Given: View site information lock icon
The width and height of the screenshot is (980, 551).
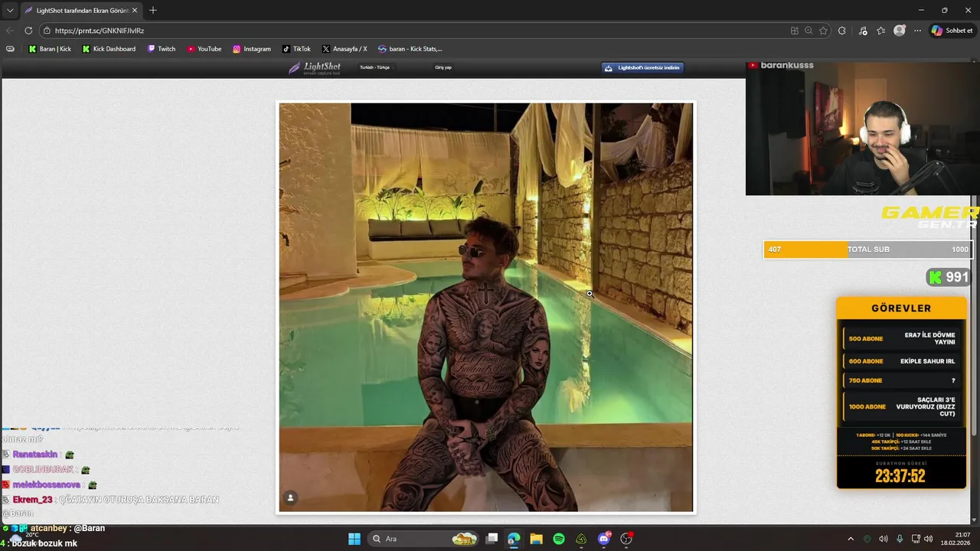Looking at the screenshot, I should [47, 31].
